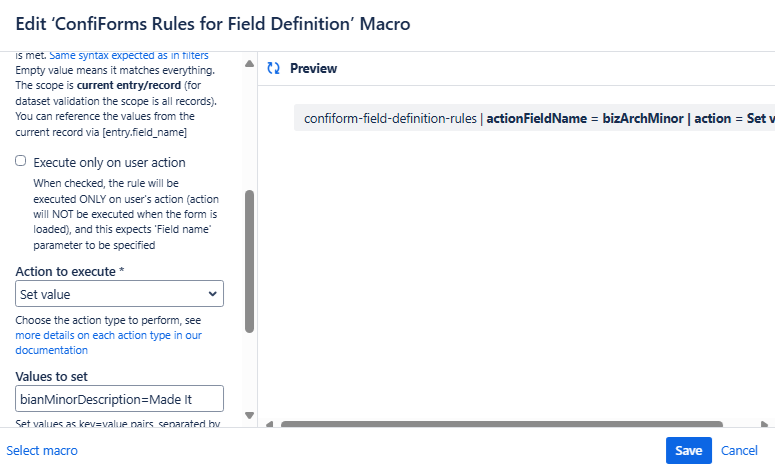The width and height of the screenshot is (775, 470).
Task: Click the preview horizontal scrollbar thumb
Action: coord(502,424)
